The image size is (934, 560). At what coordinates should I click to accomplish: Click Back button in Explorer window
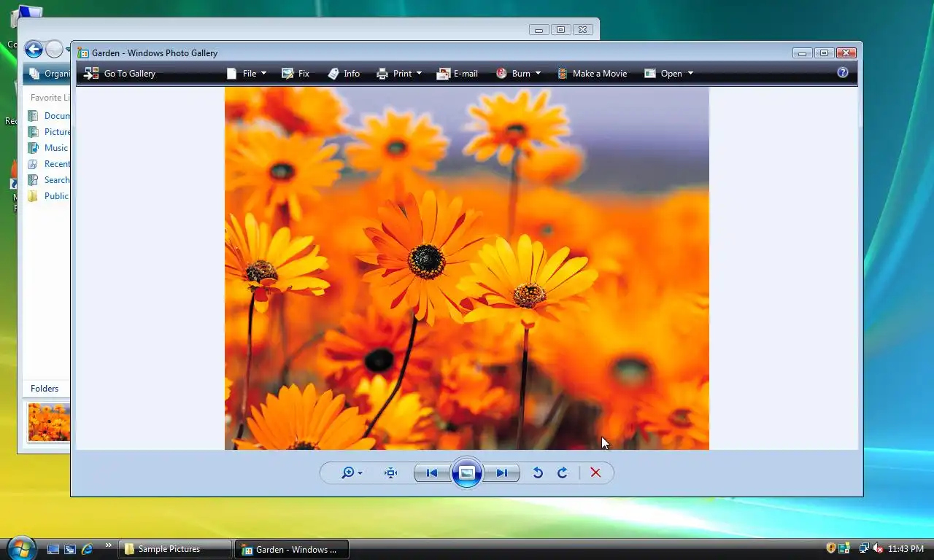coord(34,49)
